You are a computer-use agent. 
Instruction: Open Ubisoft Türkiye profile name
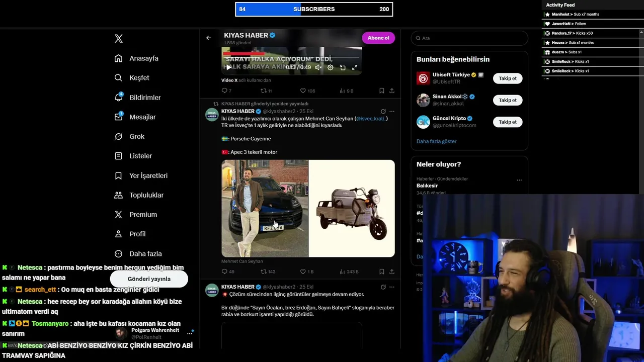[451, 75]
